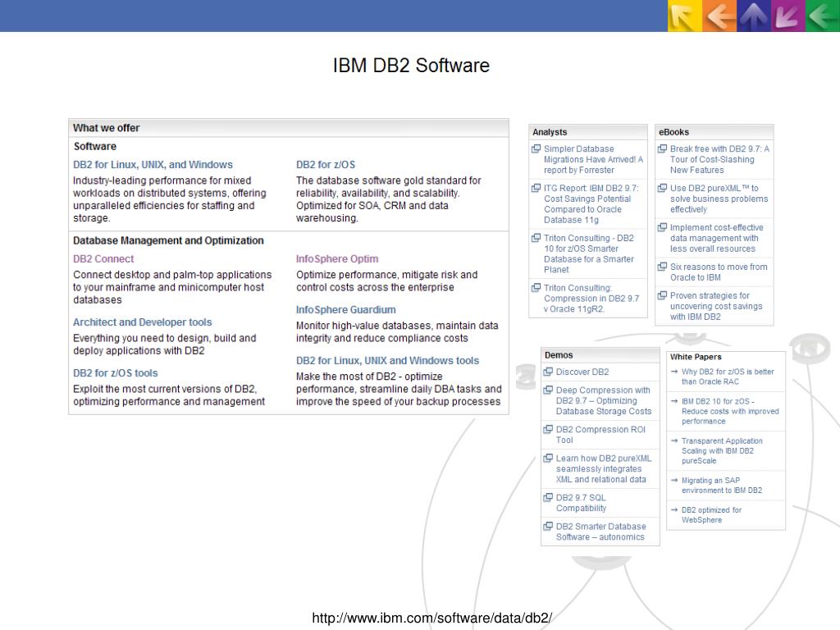Screen dimensions: 840x630
Task: Click the popup icon beside Simpler Database Migrations
Action: click(x=536, y=149)
